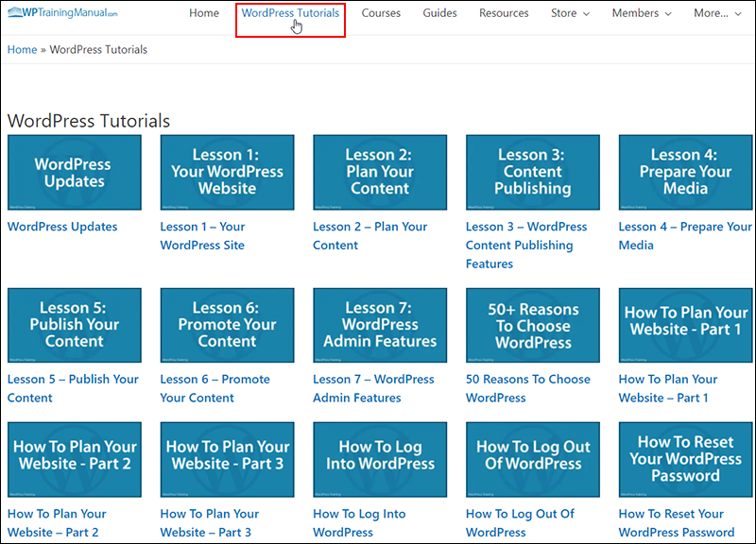Click the How To Plan Your Website – Part 2 link

[x=57, y=523]
